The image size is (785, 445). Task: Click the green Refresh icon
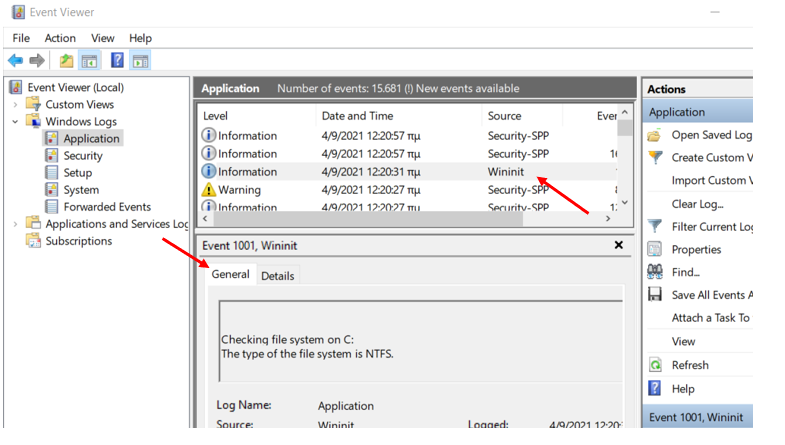click(x=655, y=365)
